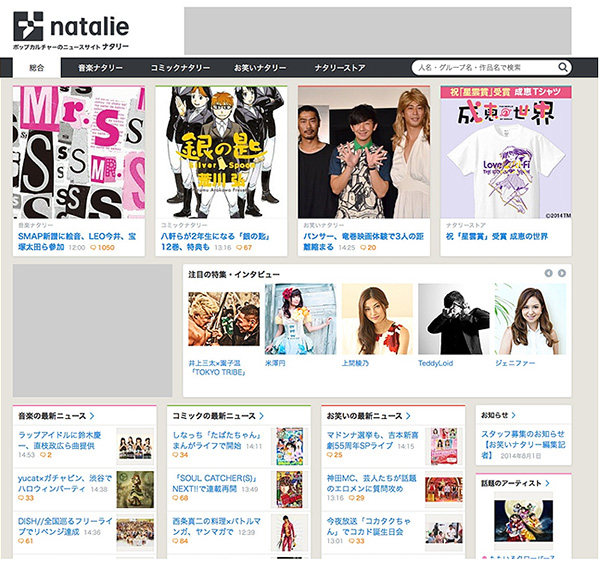Open しなっち「たばたちゃん」 news link
Screen dimensions: 600x569
[x=217, y=440]
